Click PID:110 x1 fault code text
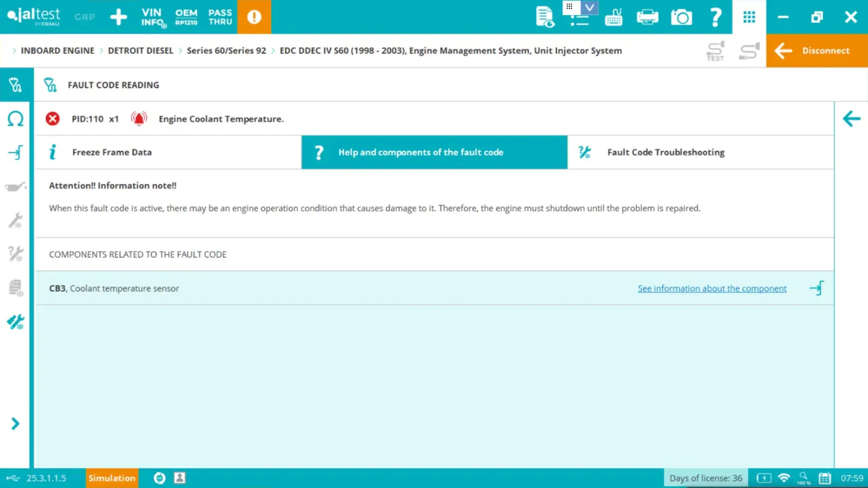 tap(95, 119)
